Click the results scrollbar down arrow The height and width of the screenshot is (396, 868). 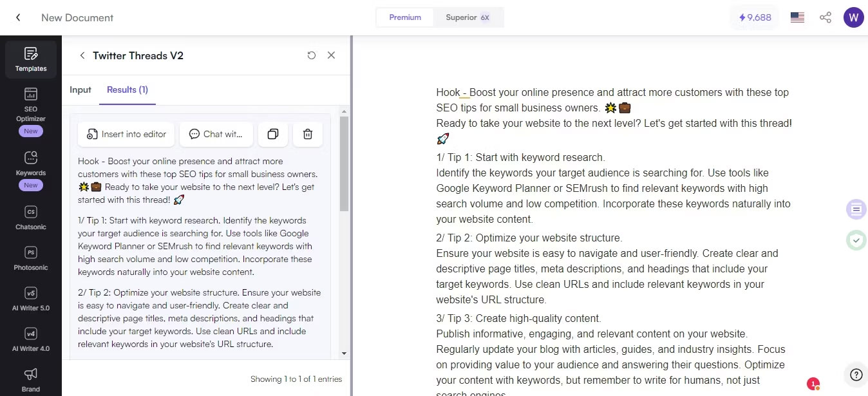[x=344, y=354]
